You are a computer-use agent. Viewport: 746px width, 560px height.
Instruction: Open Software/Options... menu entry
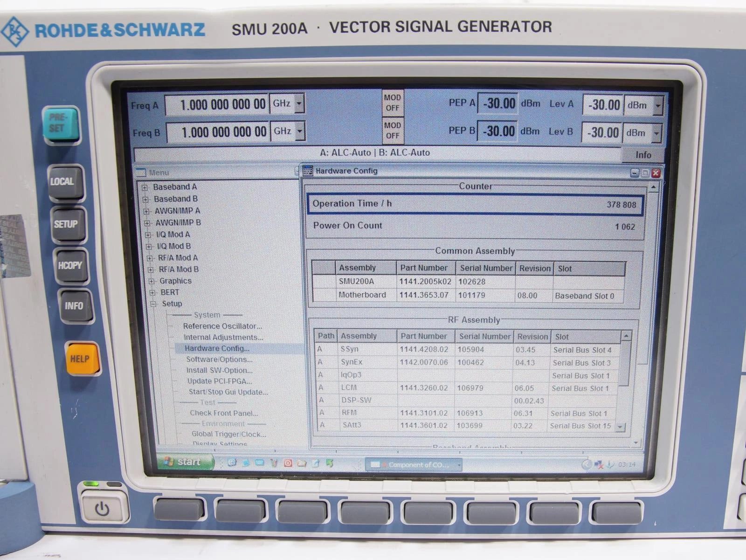click(x=219, y=360)
